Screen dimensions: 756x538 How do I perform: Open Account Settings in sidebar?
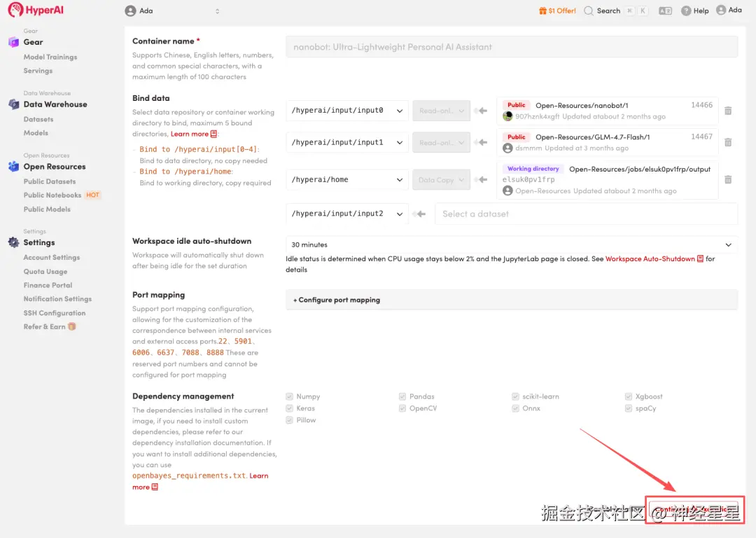click(52, 257)
